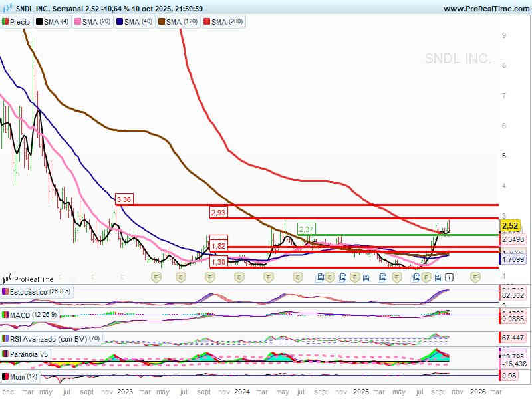Screen dimensions: 532x399
Task: Select the SMA (40) legend label
Action: [138, 22]
